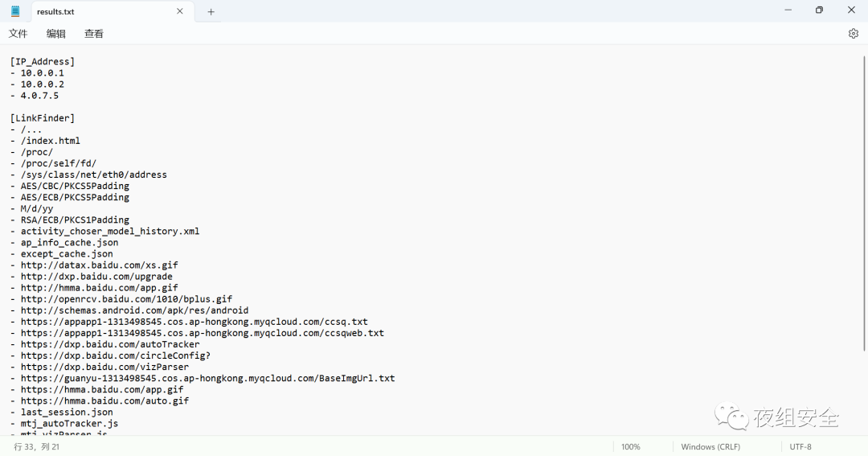Click the appapp1 ccsq.txt URL line
The height and width of the screenshot is (456, 868).
coord(189,322)
